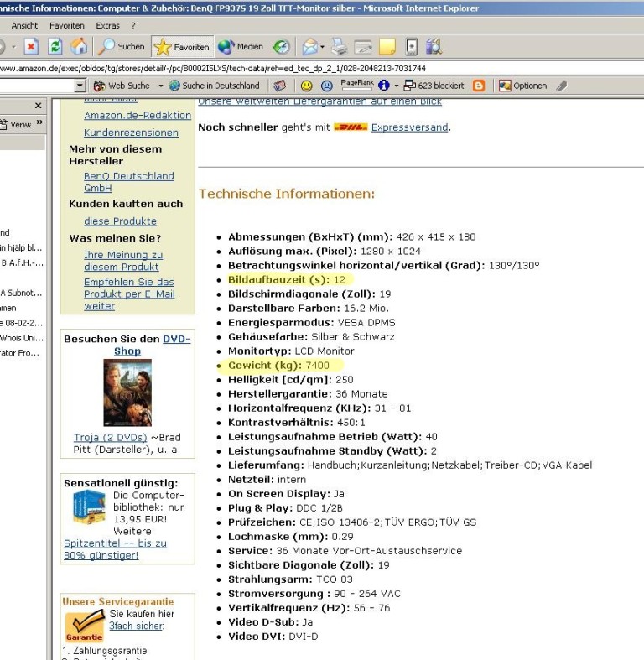Open the BenQ Deutschland GmbH link
Image resolution: width=644 pixels, height=660 pixels.
tap(129, 182)
